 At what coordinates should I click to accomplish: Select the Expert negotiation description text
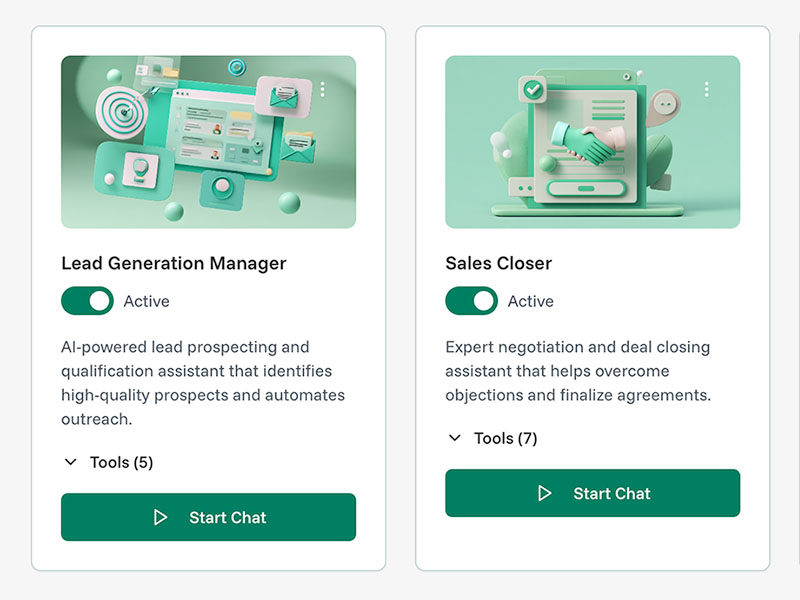[578, 371]
